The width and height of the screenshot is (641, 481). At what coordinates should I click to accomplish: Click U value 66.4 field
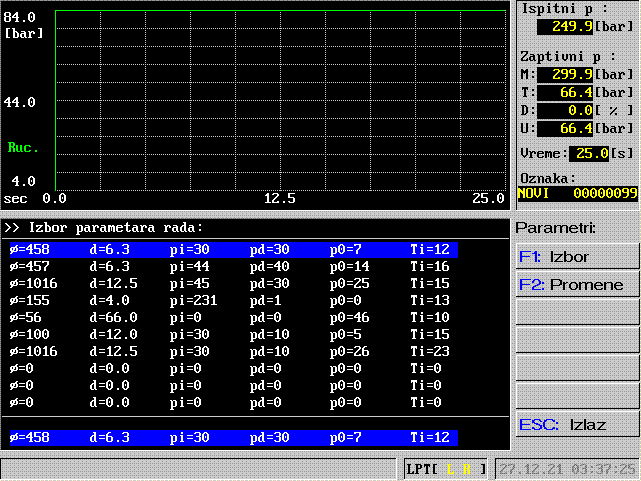pyautogui.click(x=565, y=128)
